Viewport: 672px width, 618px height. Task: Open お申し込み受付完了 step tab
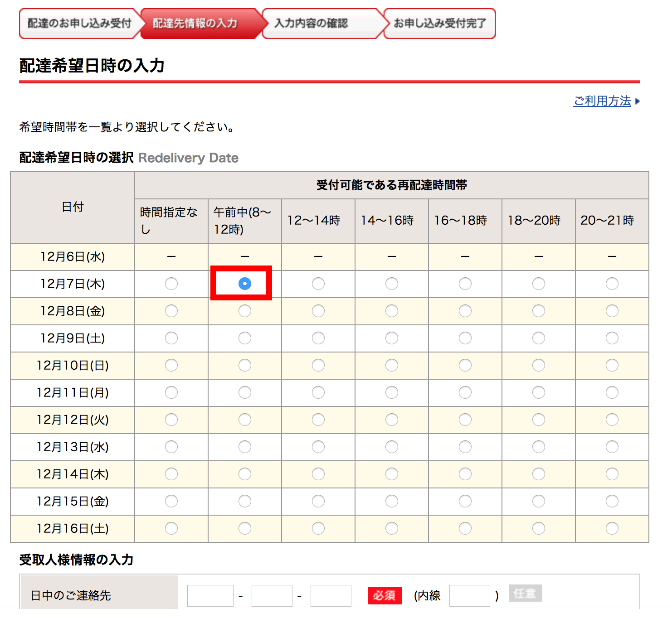440,23
